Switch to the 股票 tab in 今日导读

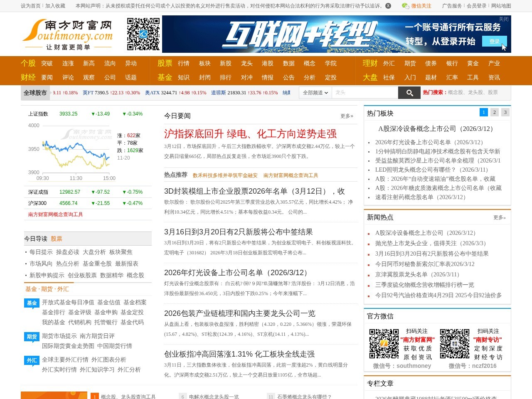point(57,239)
